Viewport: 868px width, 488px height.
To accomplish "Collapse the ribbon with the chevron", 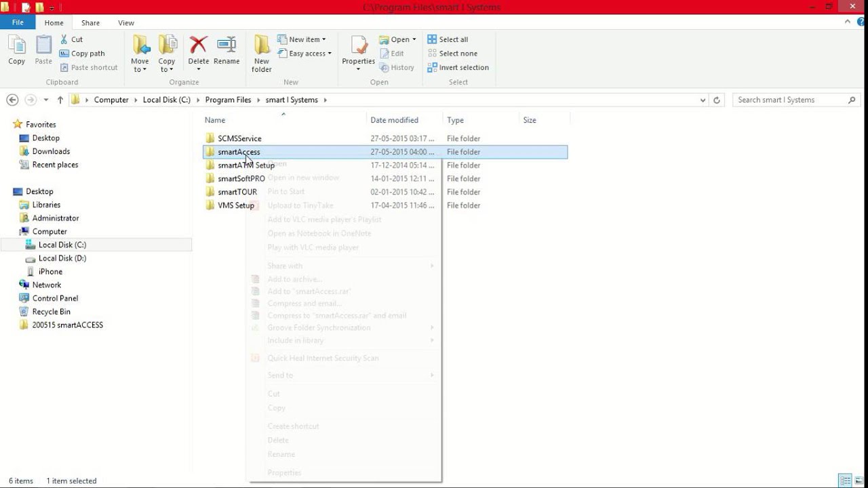I will click(x=848, y=22).
